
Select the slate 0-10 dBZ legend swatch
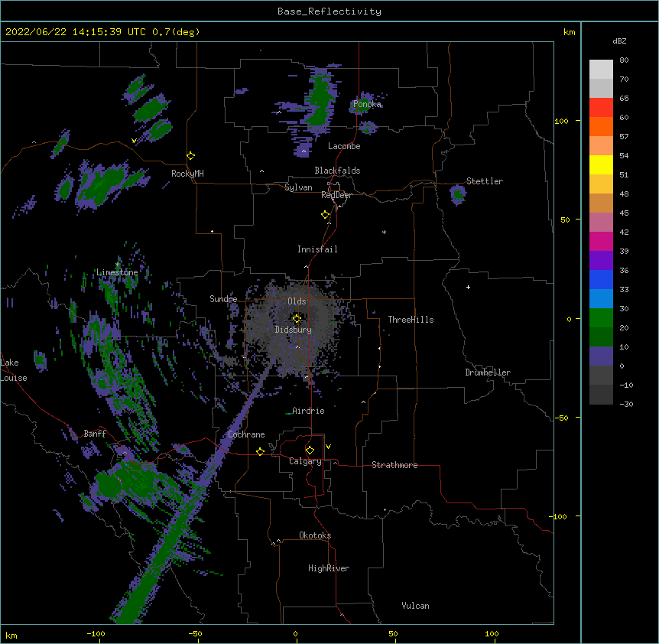tap(601, 356)
